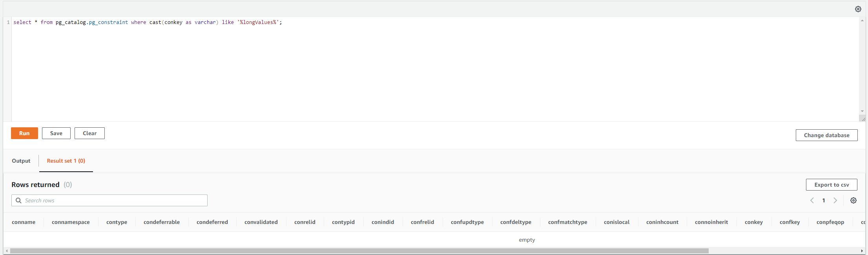The width and height of the screenshot is (868, 255).
Task: Click the horizontal scrollbar thumb under results
Action: coord(359,251)
